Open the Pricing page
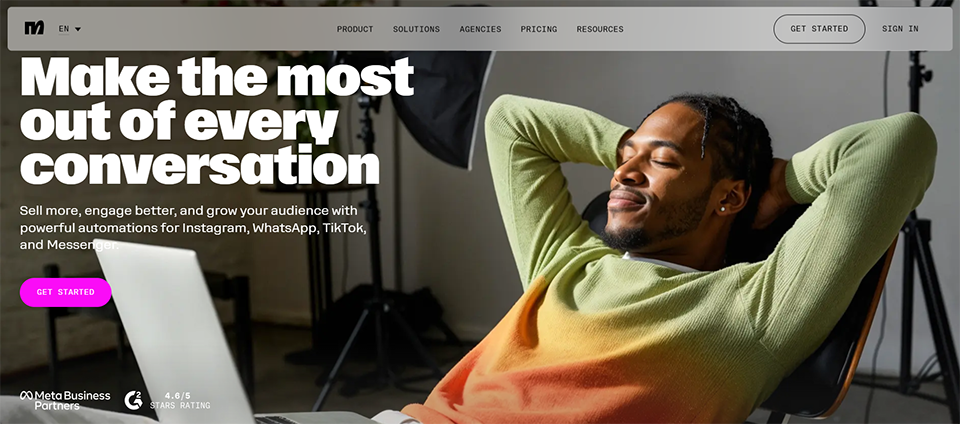The image size is (960, 424). 539,29
